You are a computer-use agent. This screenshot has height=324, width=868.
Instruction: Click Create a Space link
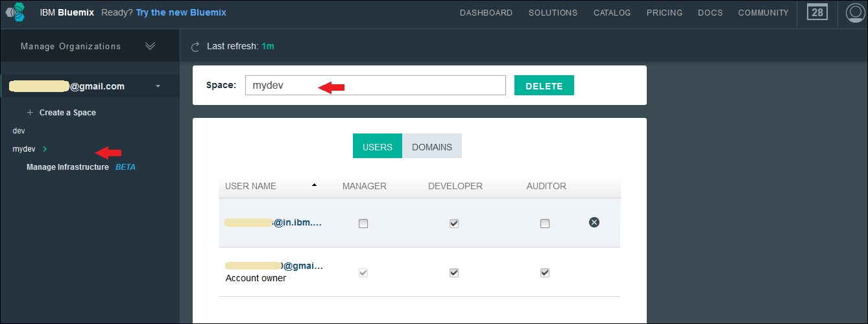tap(67, 113)
